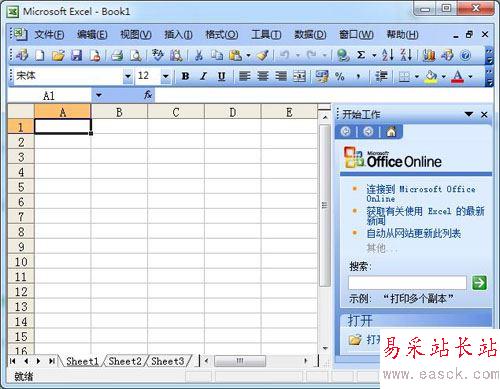Viewport: 500px width, 389px height.
Task: Apply currency style format icon
Action: tap(322, 76)
